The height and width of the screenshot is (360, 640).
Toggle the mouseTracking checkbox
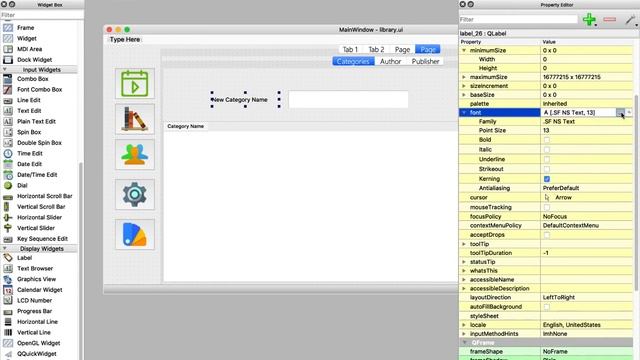pyautogui.click(x=547, y=207)
